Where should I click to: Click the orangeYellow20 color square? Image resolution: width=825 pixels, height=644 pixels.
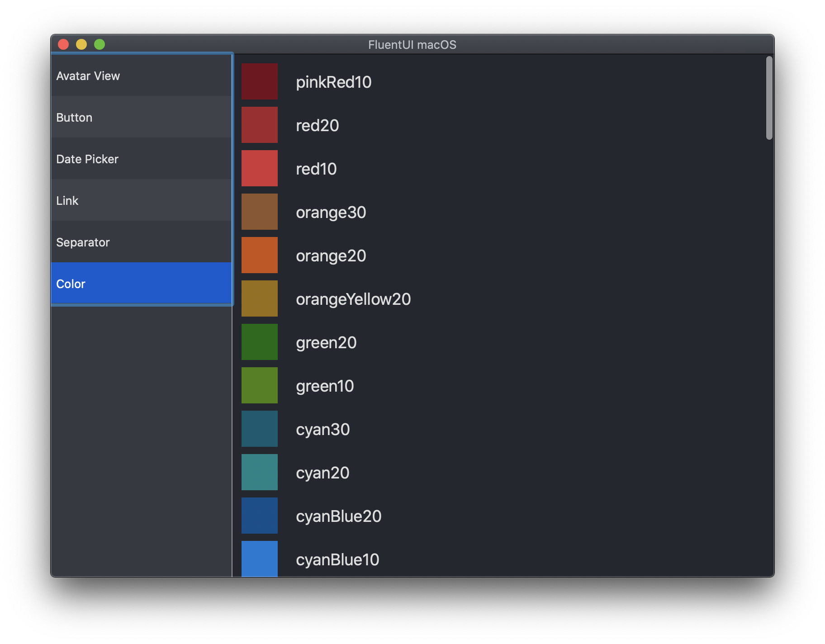pos(260,298)
